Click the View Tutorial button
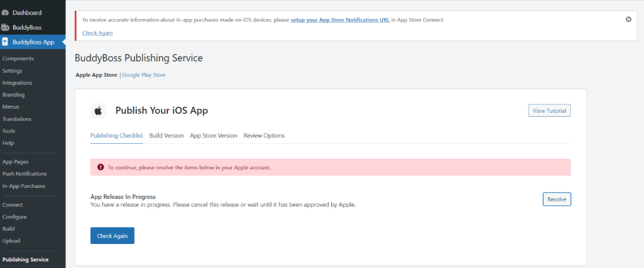This screenshot has height=268, width=644. [x=549, y=111]
